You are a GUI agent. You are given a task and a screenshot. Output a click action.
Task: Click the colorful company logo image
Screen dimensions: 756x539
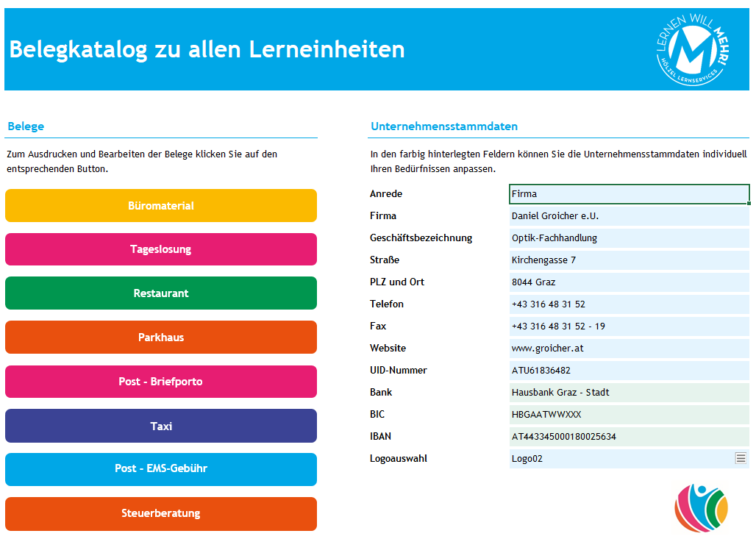(701, 507)
